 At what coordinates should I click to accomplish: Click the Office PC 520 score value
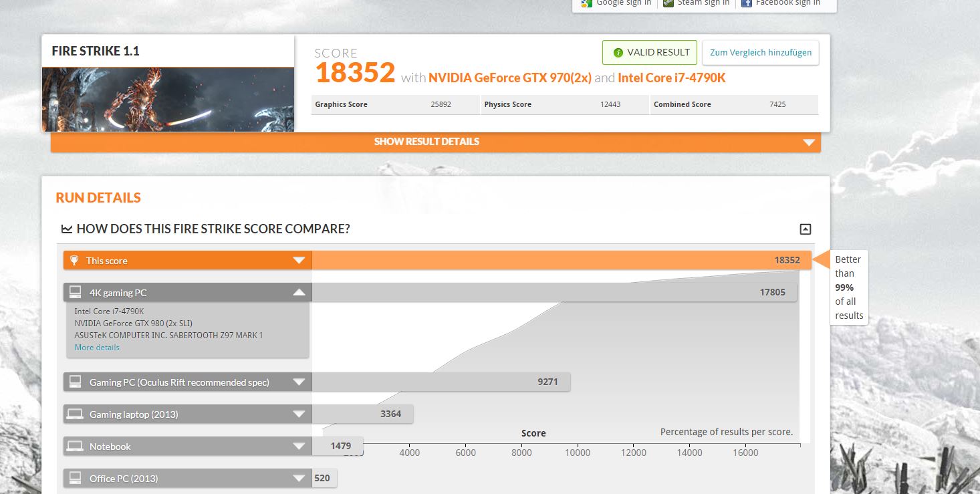(x=322, y=478)
